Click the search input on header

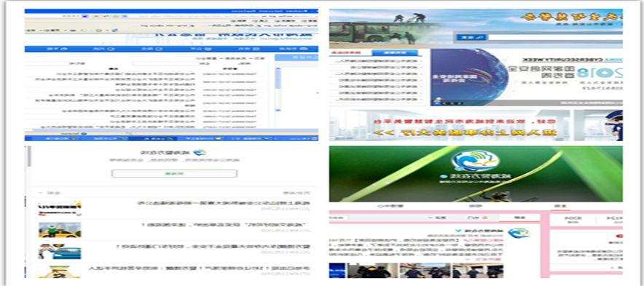[554, 37]
